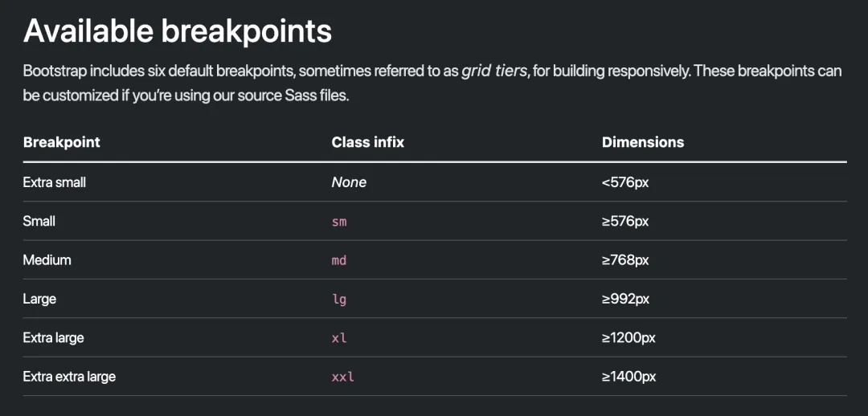
Task: Click the "lg" class infix code
Action: point(339,299)
